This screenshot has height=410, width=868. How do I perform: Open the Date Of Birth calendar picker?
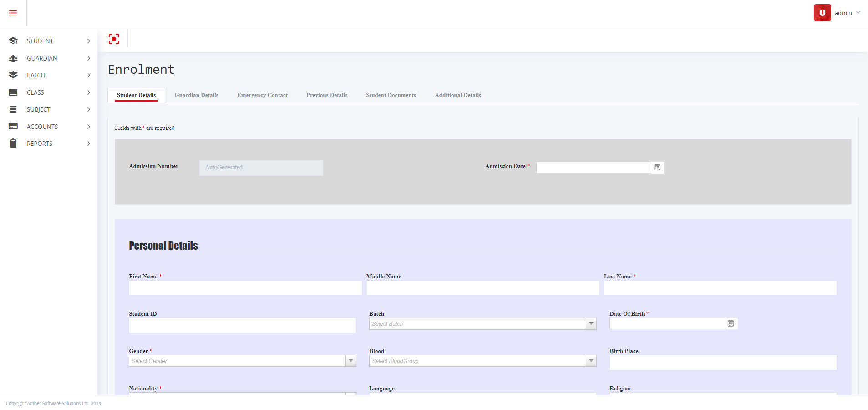tap(731, 323)
